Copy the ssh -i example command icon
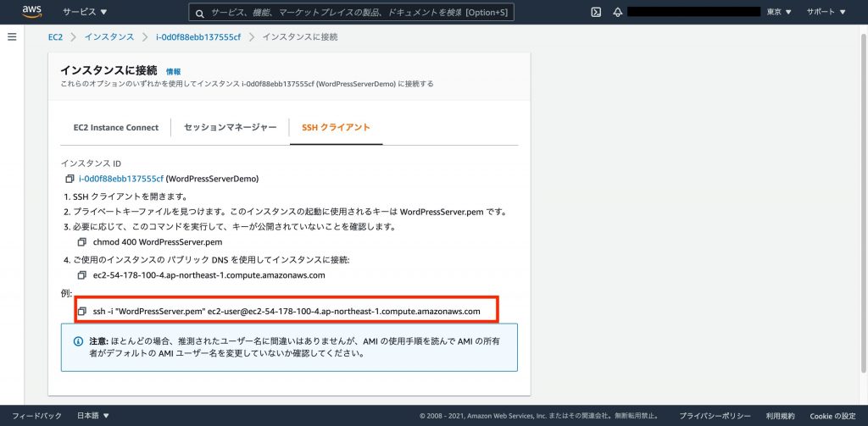The height and width of the screenshot is (426, 868). [x=82, y=312]
